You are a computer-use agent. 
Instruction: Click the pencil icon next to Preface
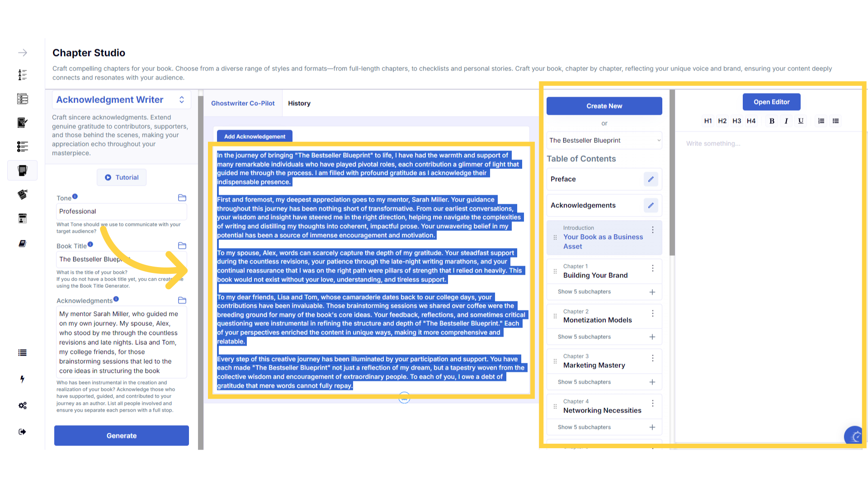651,179
